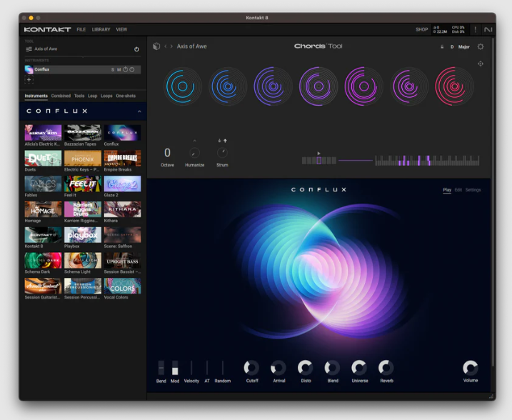Switch to the Leap tab
Screen dimensions: 512x420
(x=92, y=96)
